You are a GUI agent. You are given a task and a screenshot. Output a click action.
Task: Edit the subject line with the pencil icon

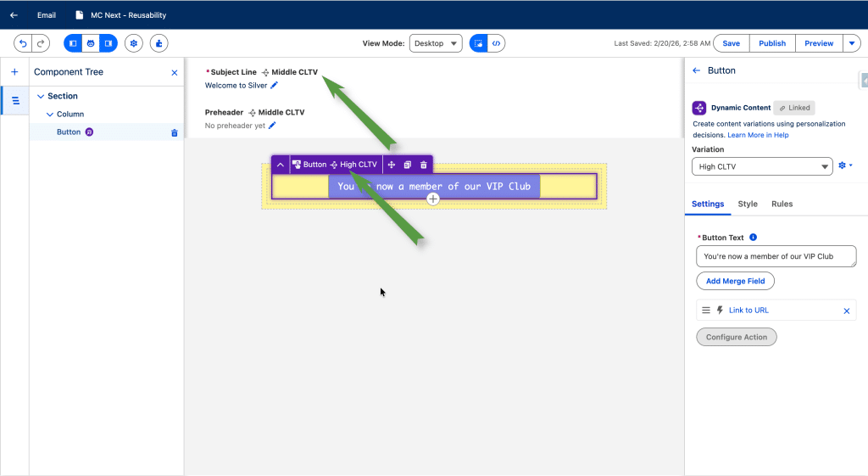pos(274,86)
